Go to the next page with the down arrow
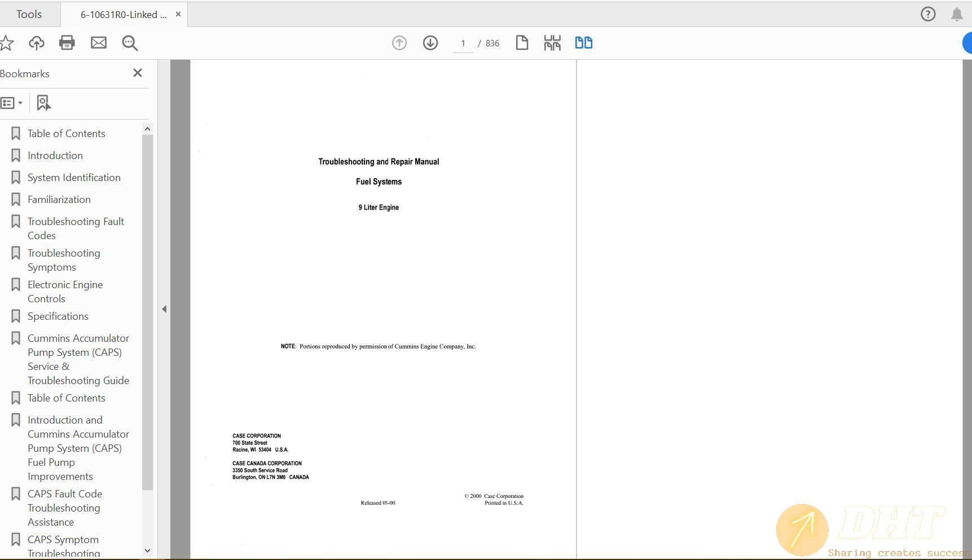 (430, 43)
